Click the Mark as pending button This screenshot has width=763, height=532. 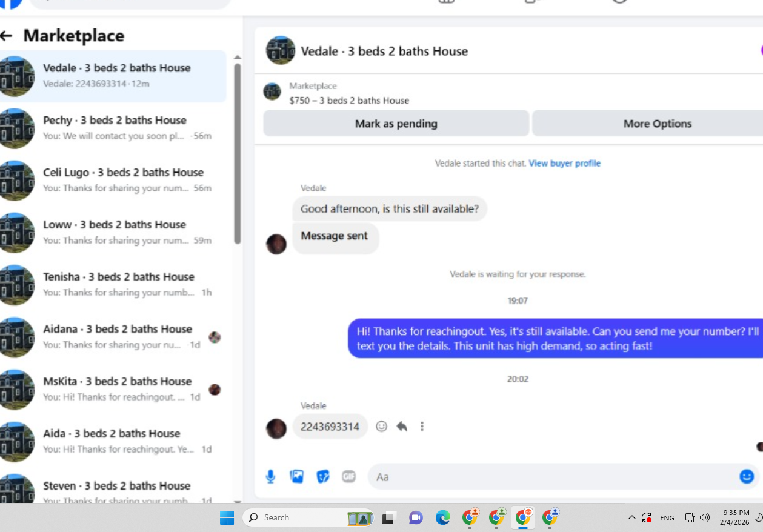396,124
